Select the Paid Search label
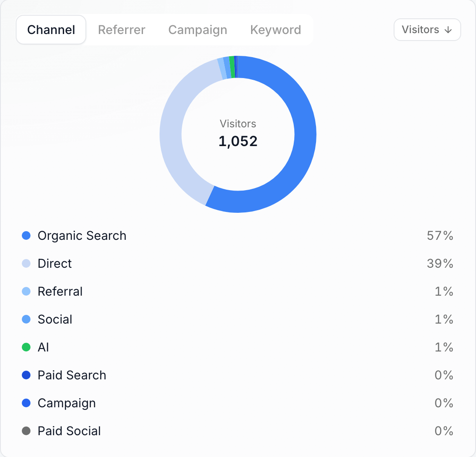Image resolution: width=476 pixels, height=457 pixels. coord(72,375)
